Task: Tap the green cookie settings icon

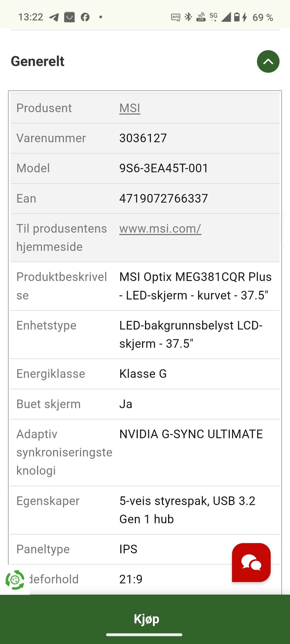Action: click(x=14, y=580)
